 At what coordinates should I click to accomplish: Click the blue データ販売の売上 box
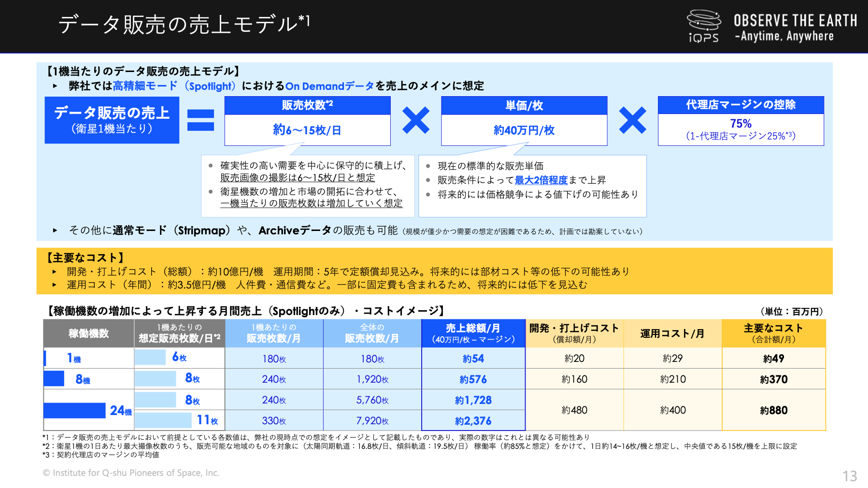pyautogui.click(x=112, y=120)
